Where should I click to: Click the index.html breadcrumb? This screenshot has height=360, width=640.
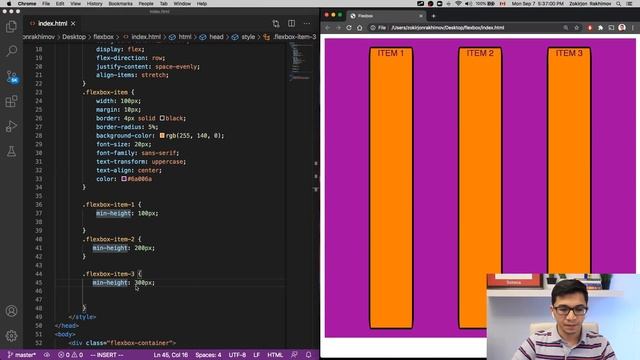(142, 37)
